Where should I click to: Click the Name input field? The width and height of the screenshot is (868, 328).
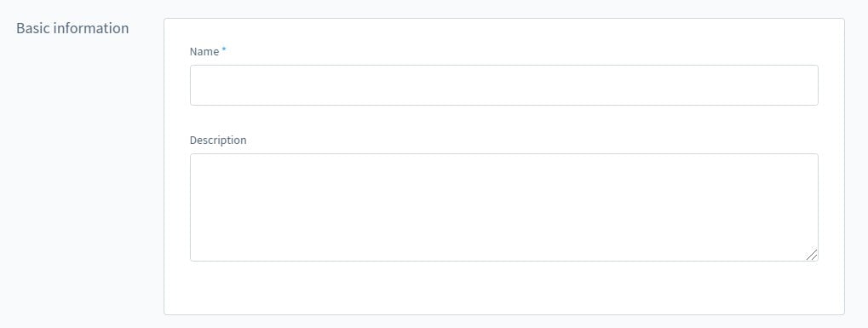[x=503, y=85]
